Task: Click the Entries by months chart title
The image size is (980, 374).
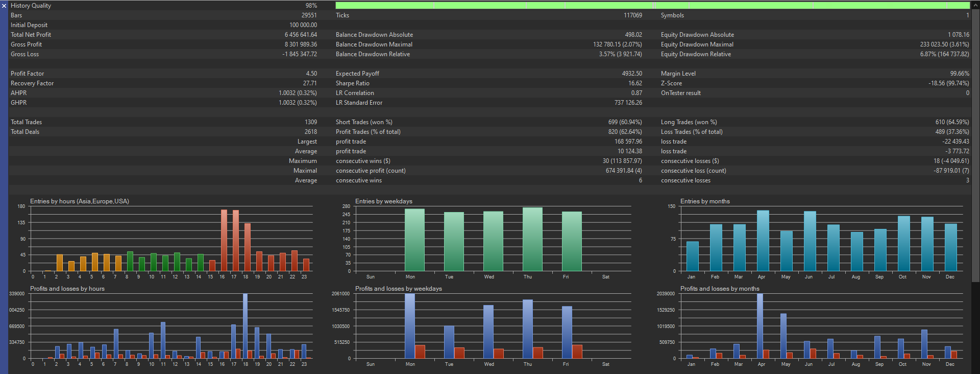Action: (x=705, y=201)
